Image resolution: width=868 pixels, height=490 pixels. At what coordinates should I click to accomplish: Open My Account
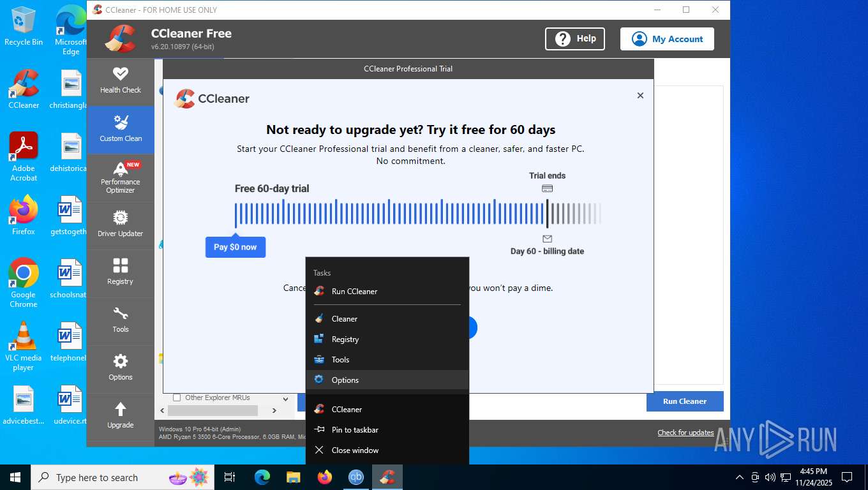click(x=667, y=39)
